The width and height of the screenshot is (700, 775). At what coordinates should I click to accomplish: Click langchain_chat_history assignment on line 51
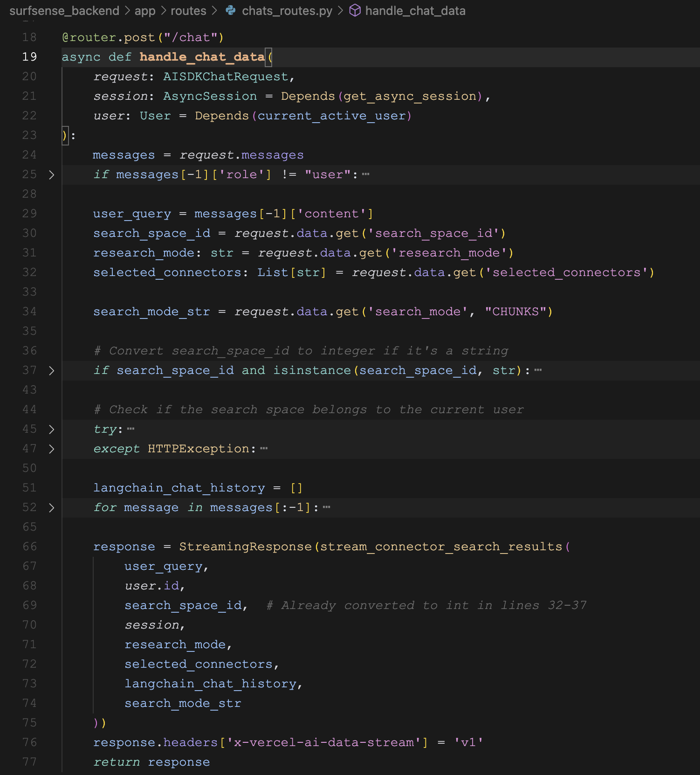coord(179,488)
